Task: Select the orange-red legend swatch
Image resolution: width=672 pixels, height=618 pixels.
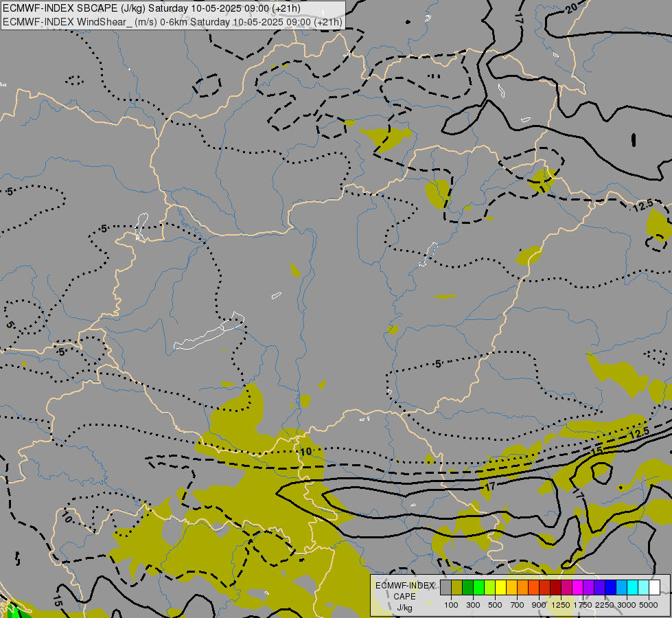Action: pos(533,587)
